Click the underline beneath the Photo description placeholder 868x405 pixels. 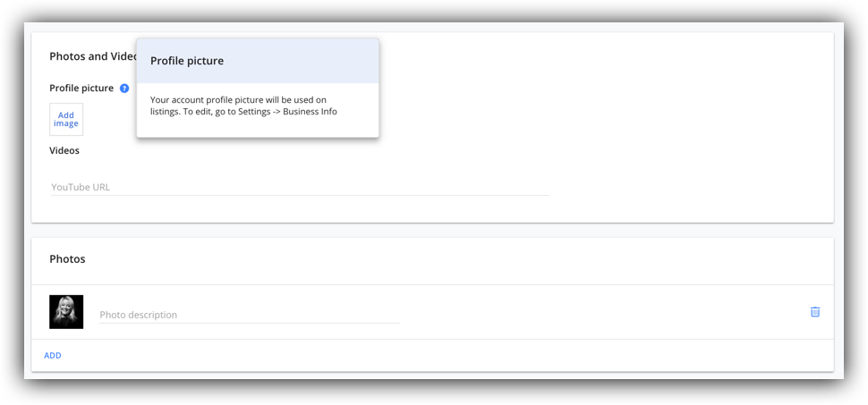pos(250,323)
